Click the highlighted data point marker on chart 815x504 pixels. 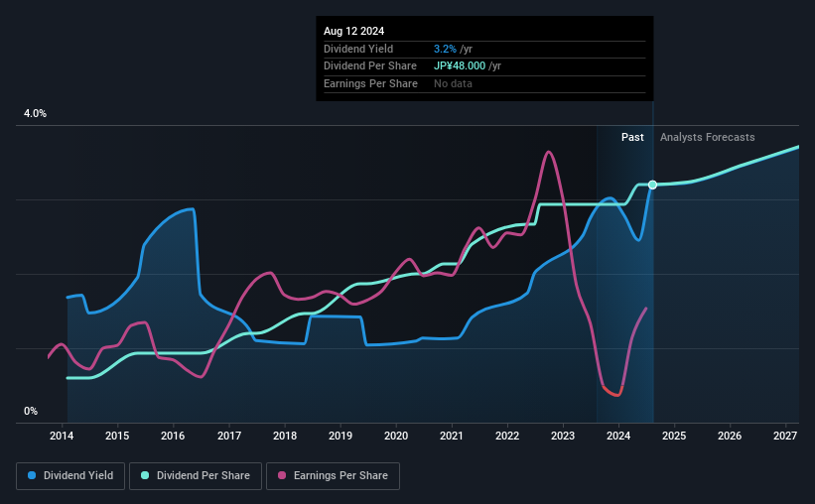[x=653, y=185]
